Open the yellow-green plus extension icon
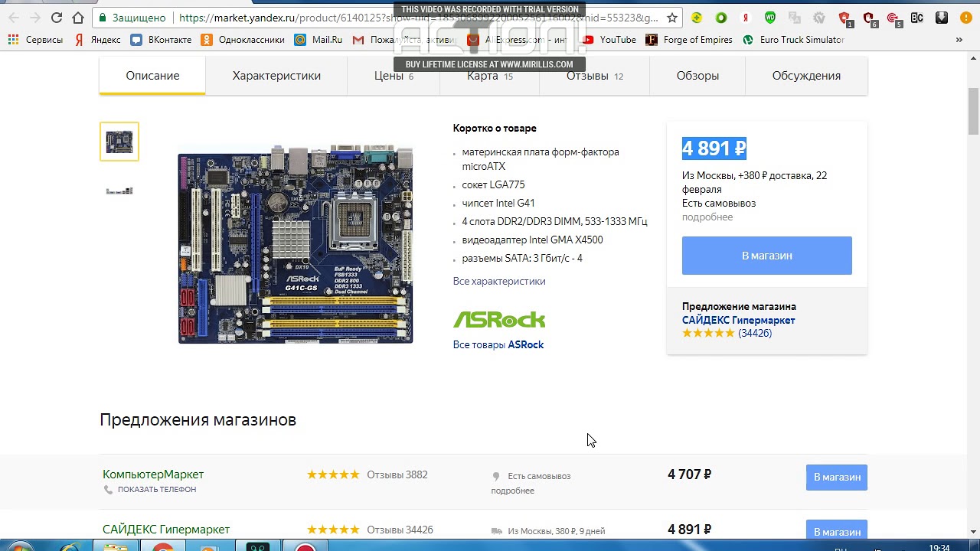The height and width of the screenshot is (551, 980). click(697, 18)
